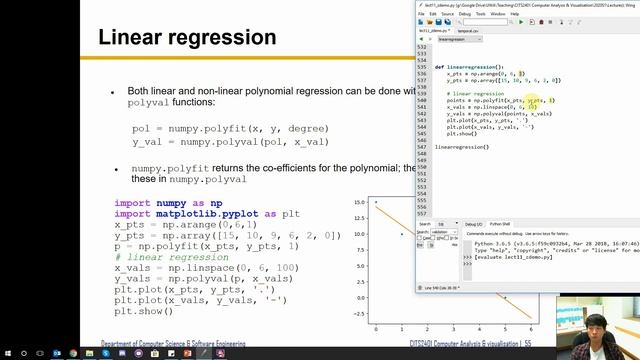Click the 'Linear regression' slide title
The height and width of the screenshot is (360, 640).
[x=187, y=37]
